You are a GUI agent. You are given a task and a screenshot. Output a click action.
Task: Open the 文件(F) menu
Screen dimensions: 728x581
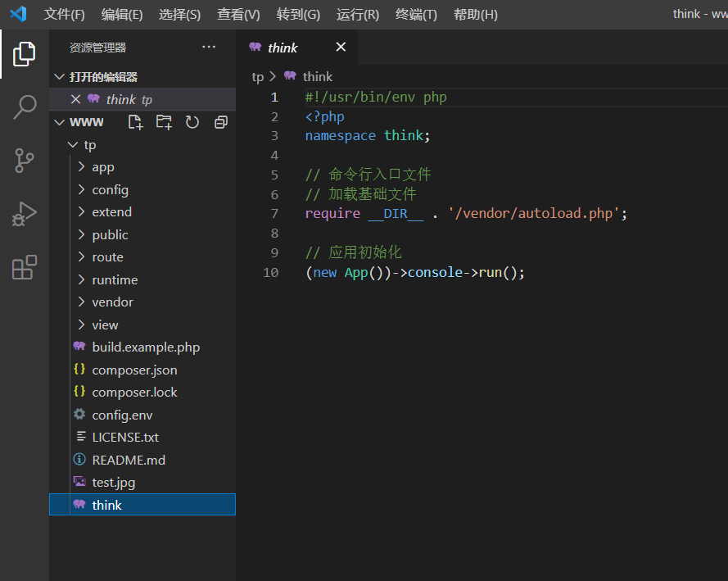pyautogui.click(x=64, y=15)
